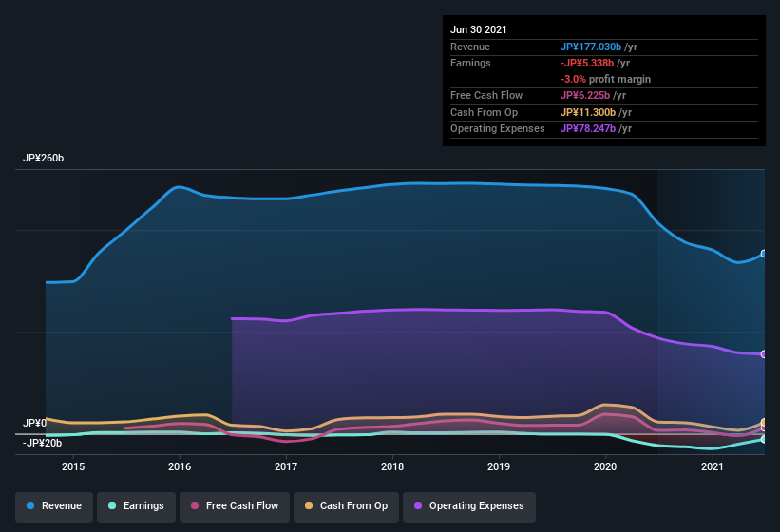Click the -JP¥20b y-axis label
This screenshot has height=532, width=780.
point(43,443)
